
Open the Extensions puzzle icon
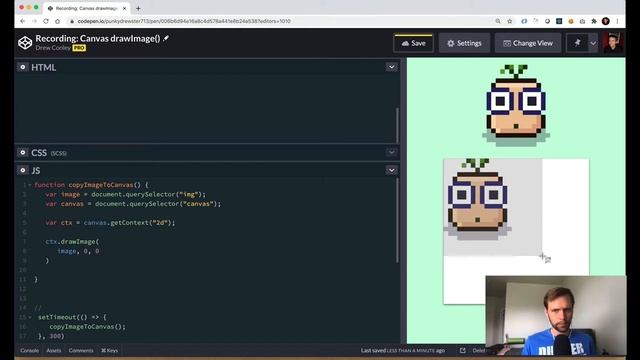tap(594, 21)
